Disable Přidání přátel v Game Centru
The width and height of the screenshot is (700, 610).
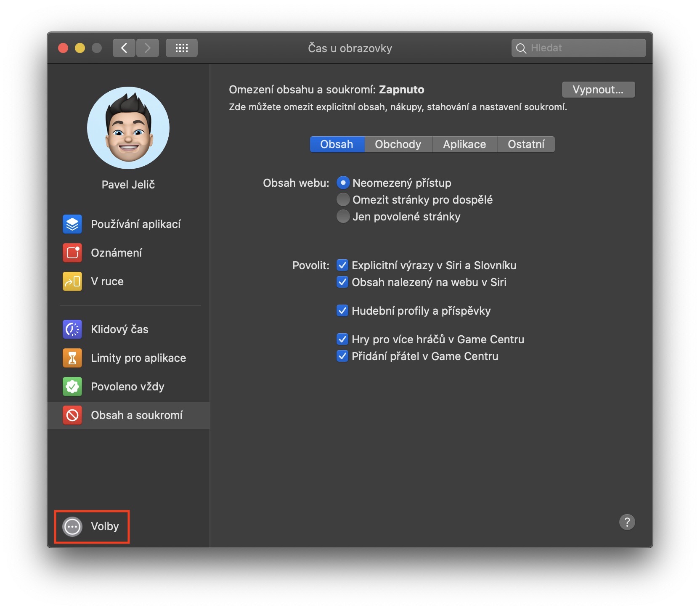coord(342,356)
